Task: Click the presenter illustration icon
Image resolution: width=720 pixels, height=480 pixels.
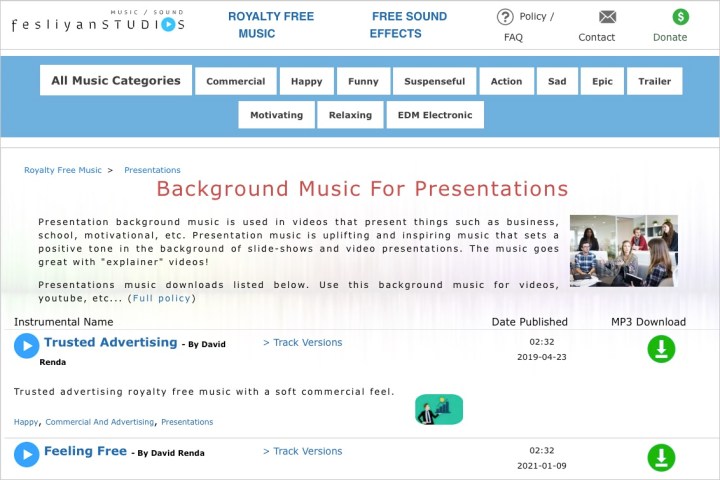Action: tap(439, 409)
